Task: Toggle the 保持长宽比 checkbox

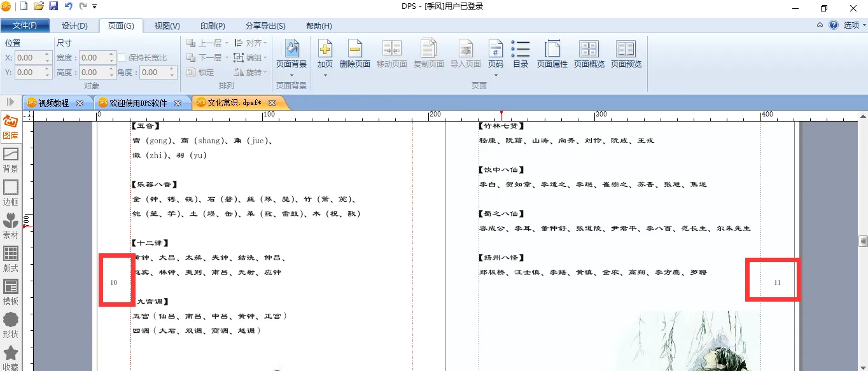Action: [x=122, y=58]
